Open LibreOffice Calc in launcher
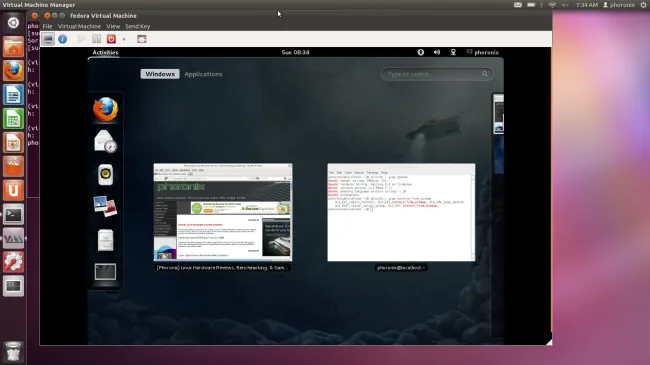This screenshot has width=650, height=365. pos(13,119)
